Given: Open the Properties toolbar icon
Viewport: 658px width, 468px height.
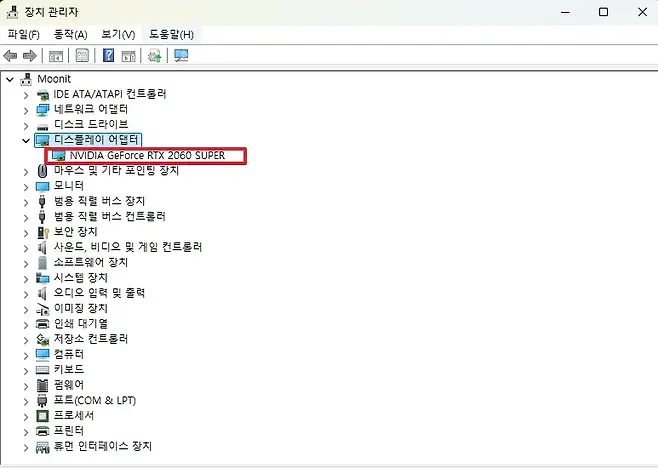Looking at the screenshot, I should (82, 55).
